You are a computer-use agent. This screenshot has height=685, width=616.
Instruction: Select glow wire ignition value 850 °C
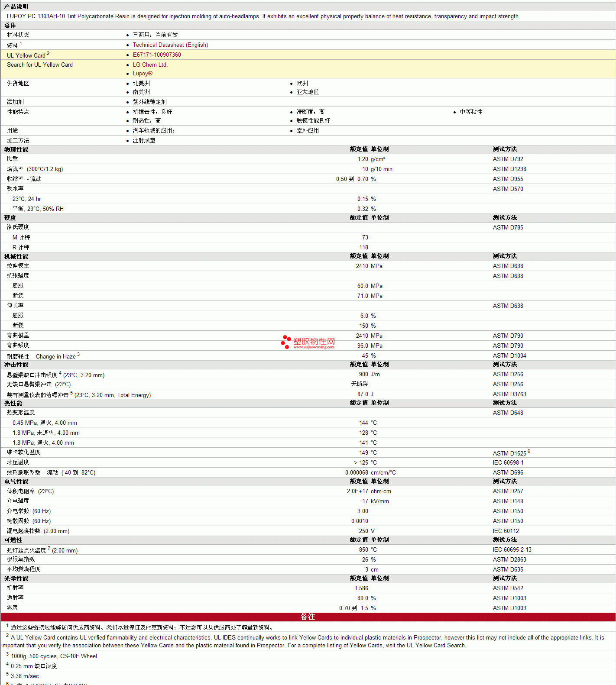[368, 549]
